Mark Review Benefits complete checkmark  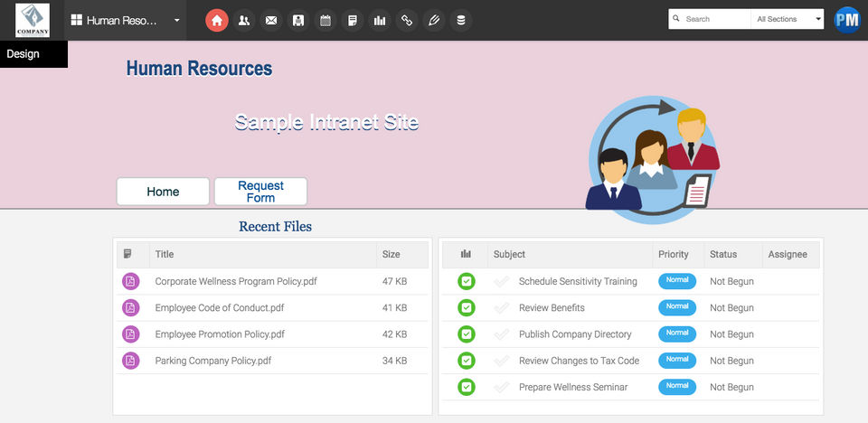502,308
